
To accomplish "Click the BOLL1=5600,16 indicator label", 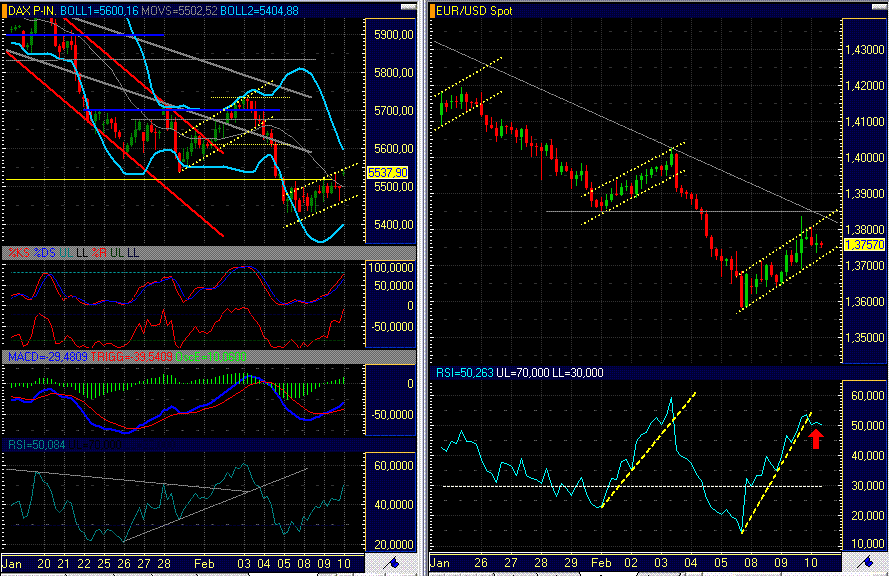I will coord(99,11).
